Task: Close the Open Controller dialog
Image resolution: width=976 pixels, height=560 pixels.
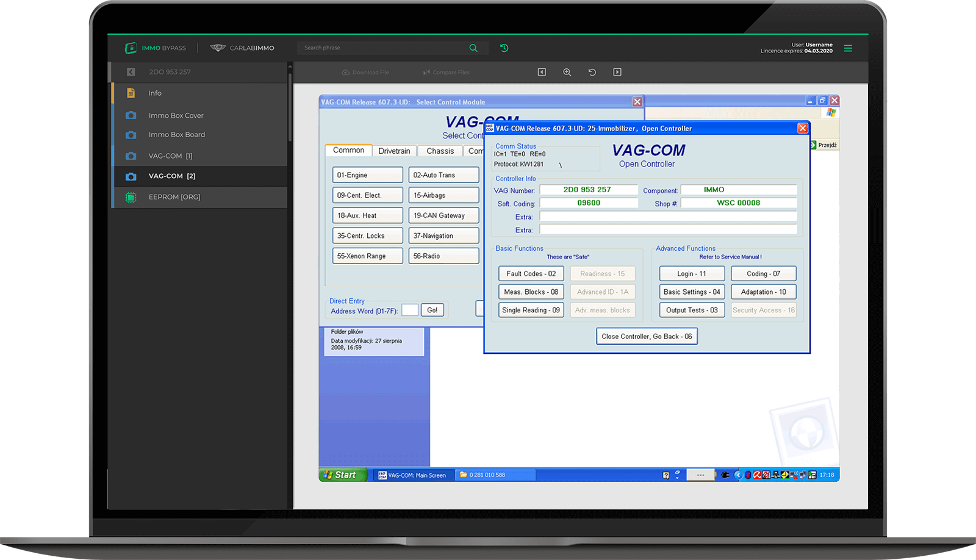Action: [x=803, y=128]
